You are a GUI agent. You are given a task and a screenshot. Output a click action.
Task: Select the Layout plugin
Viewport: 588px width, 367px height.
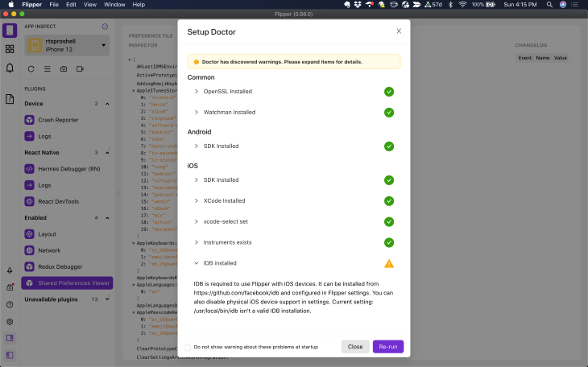48,234
